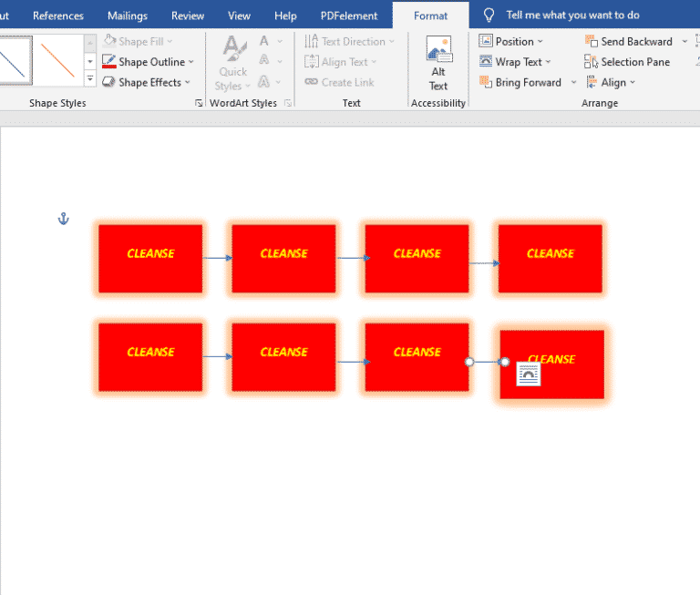This screenshot has height=595, width=700.
Task: Select the arrow between the first two top-row boxes
Action: [x=218, y=258]
